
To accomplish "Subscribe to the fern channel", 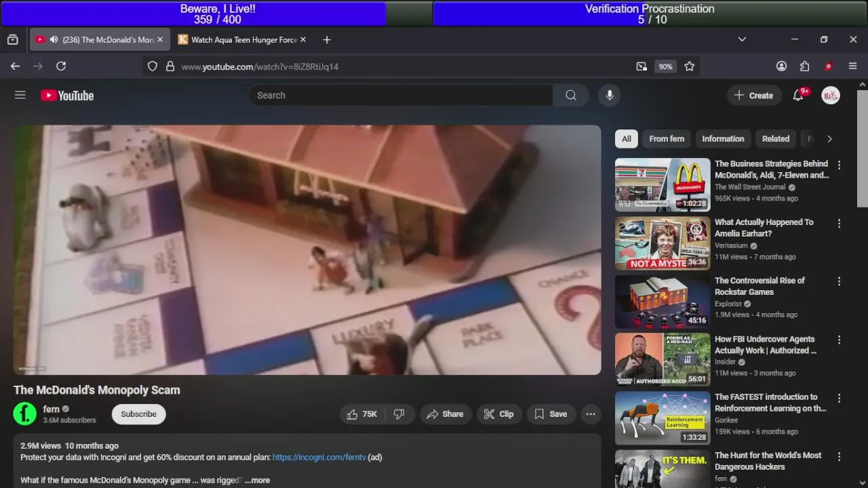I will click(138, 414).
